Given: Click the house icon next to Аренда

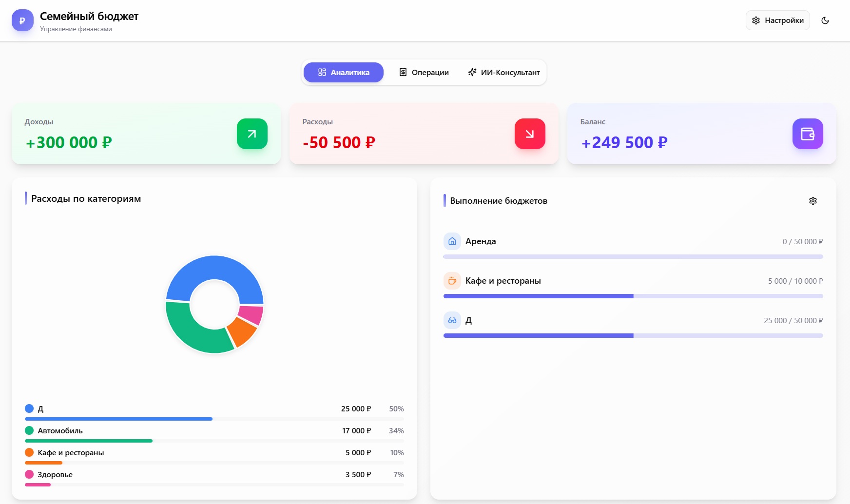Looking at the screenshot, I should point(452,241).
